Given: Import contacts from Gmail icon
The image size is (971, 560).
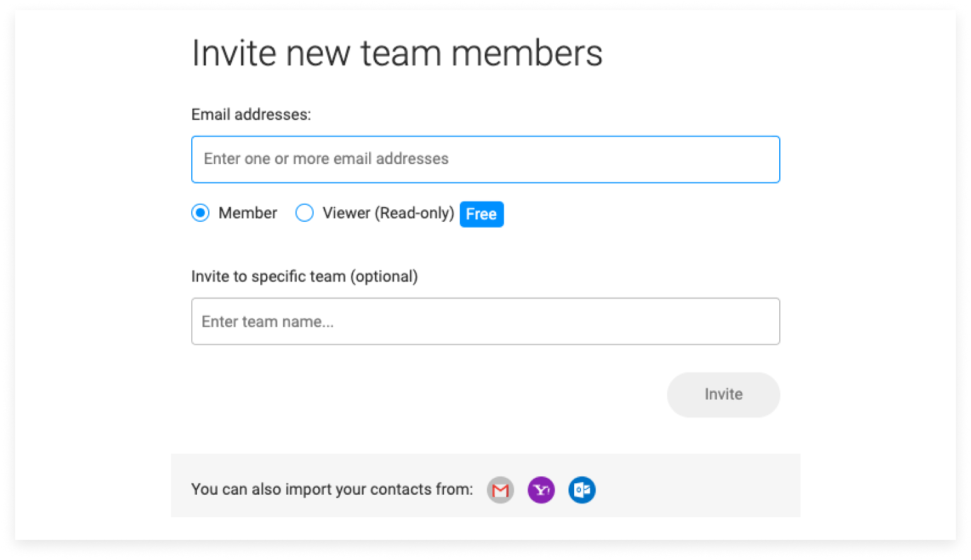Looking at the screenshot, I should tap(501, 490).
